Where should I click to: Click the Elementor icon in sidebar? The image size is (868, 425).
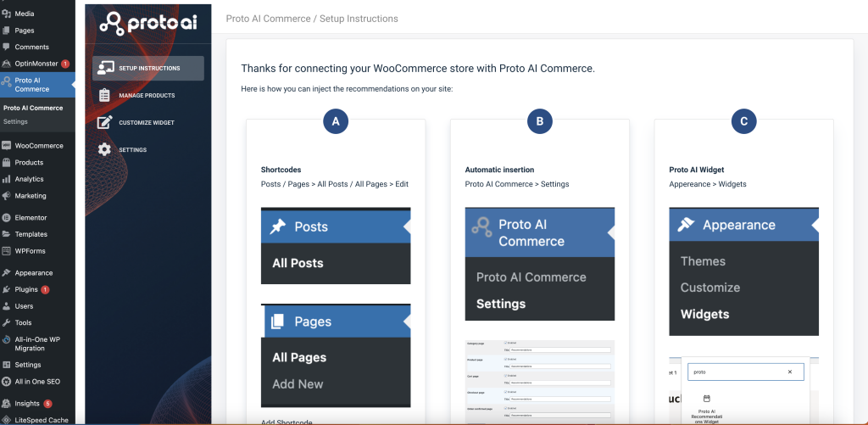6,218
